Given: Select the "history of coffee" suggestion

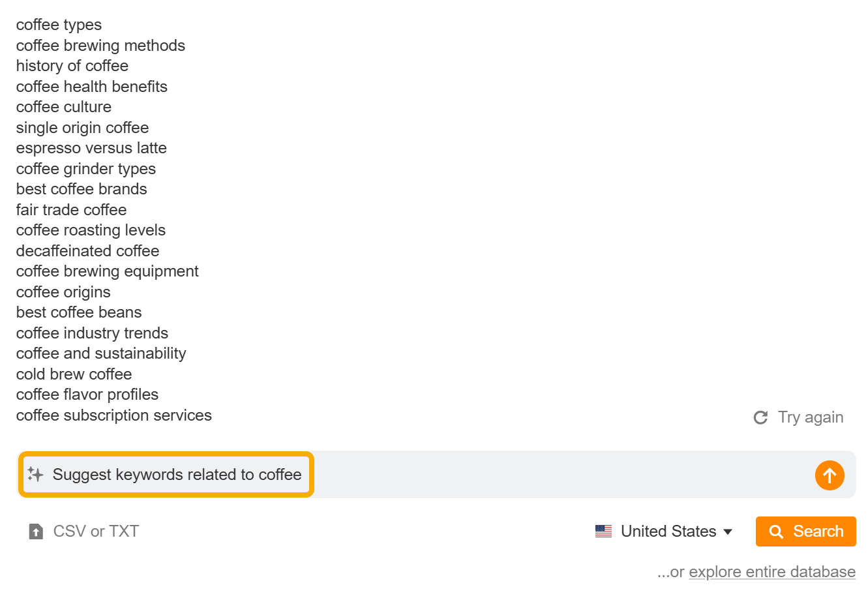Looking at the screenshot, I should coord(72,66).
